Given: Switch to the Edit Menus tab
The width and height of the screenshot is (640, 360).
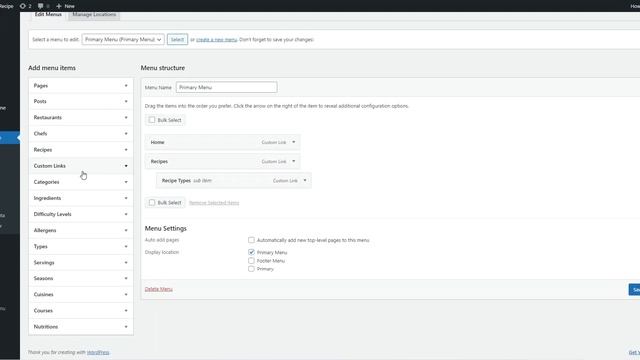Looking at the screenshot, I should pos(48,14).
